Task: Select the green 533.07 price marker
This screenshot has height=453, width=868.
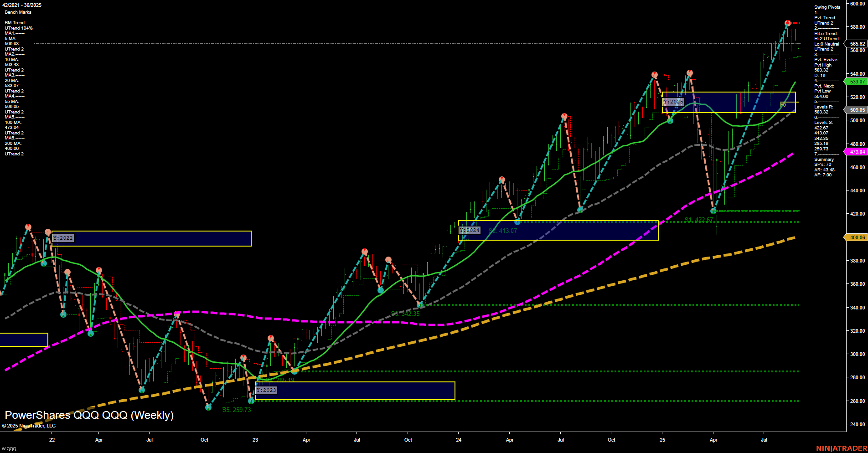Action: pos(856,82)
